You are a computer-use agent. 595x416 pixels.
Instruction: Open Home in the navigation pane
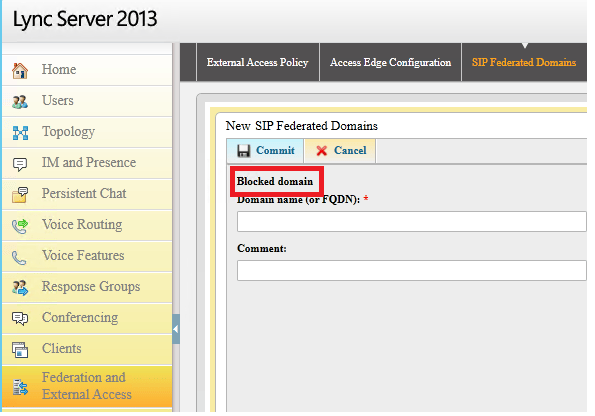pos(87,70)
